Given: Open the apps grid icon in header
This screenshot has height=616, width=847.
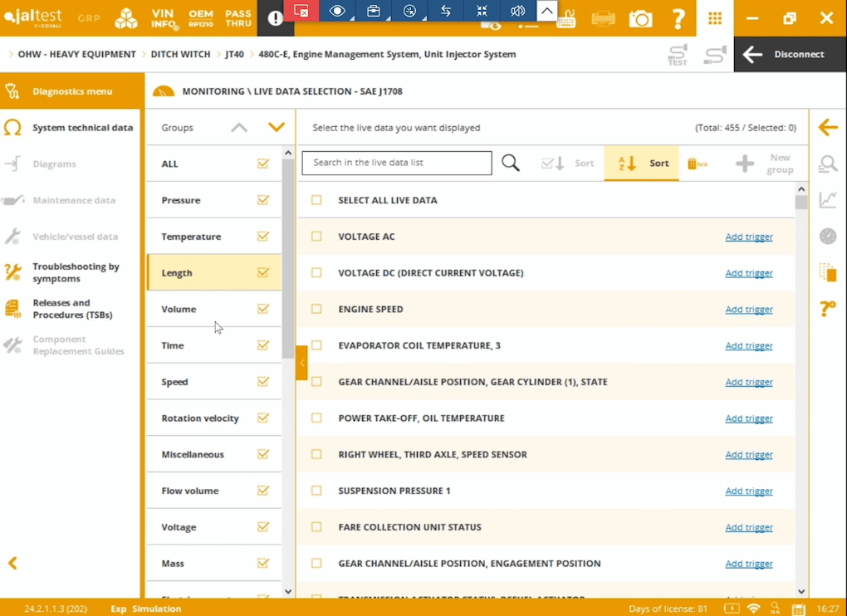Looking at the screenshot, I should coord(714,18).
